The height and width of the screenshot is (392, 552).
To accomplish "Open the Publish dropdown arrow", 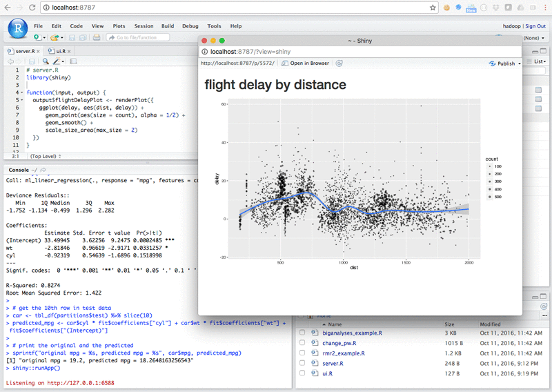I will [x=520, y=63].
